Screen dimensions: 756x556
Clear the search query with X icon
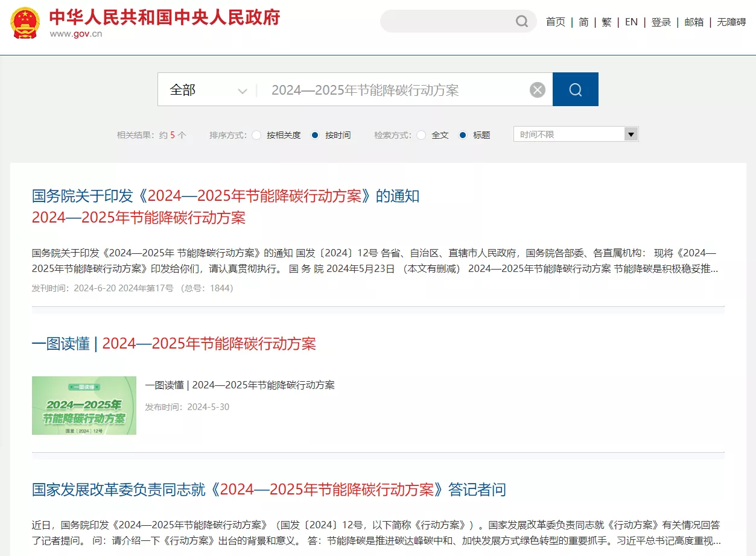point(538,90)
